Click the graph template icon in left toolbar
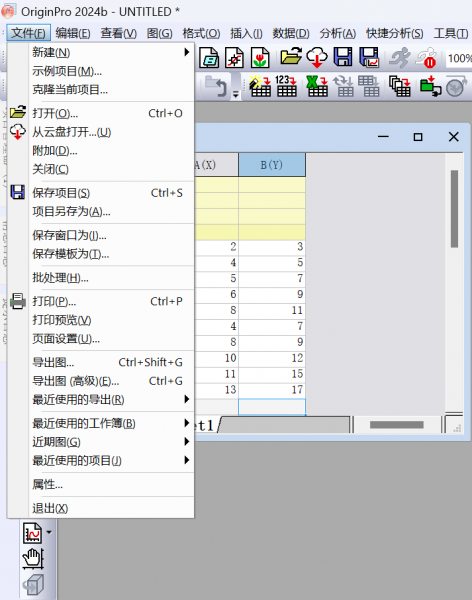This screenshot has width=472, height=600. [33, 533]
